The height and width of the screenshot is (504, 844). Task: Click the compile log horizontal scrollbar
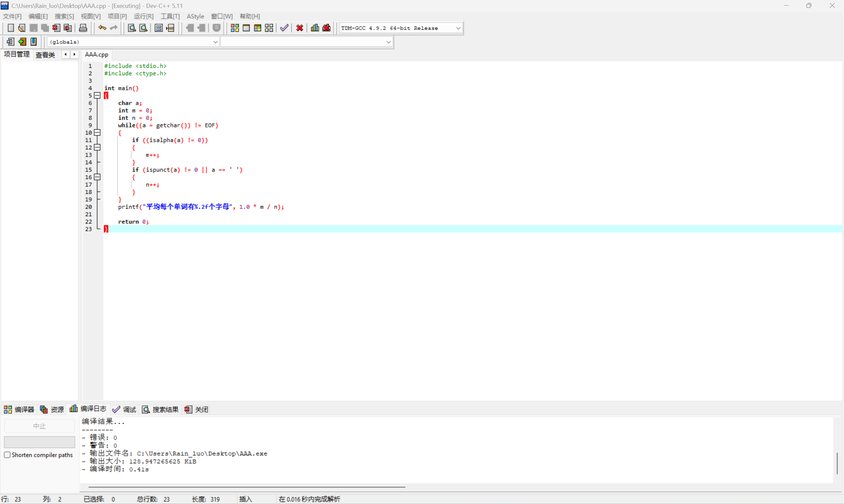[247, 487]
